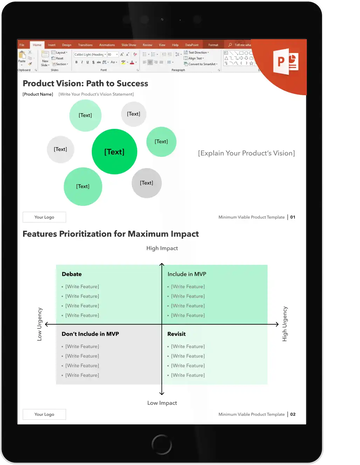
Task: Click the Revisit quadrant heading
Action: 176,334
